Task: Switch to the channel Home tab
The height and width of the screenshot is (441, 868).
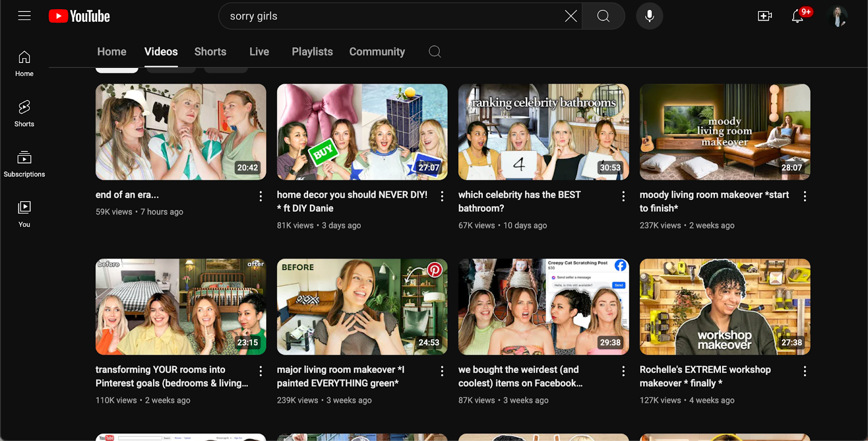Action: click(112, 52)
